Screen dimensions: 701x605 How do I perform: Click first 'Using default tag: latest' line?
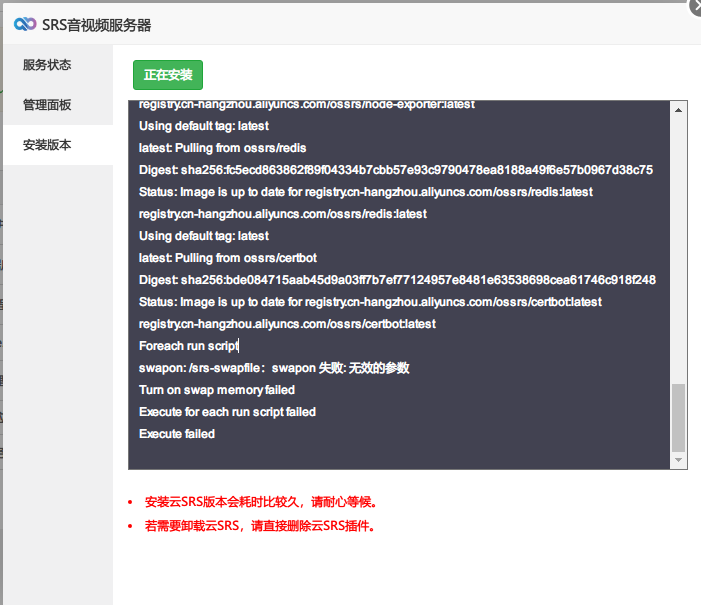pos(204,126)
